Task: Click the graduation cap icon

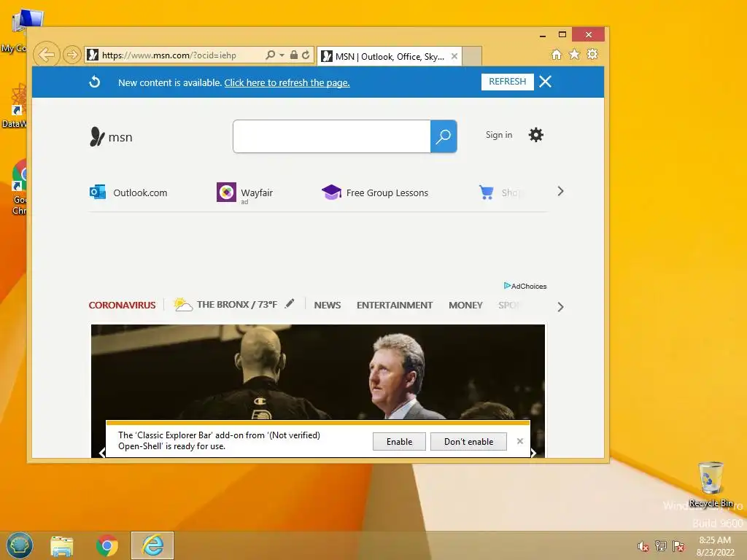Action: (x=332, y=192)
